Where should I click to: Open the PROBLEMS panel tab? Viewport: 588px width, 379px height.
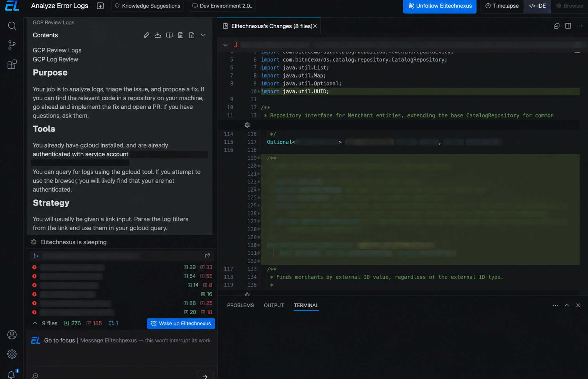click(x=240, y=305)
